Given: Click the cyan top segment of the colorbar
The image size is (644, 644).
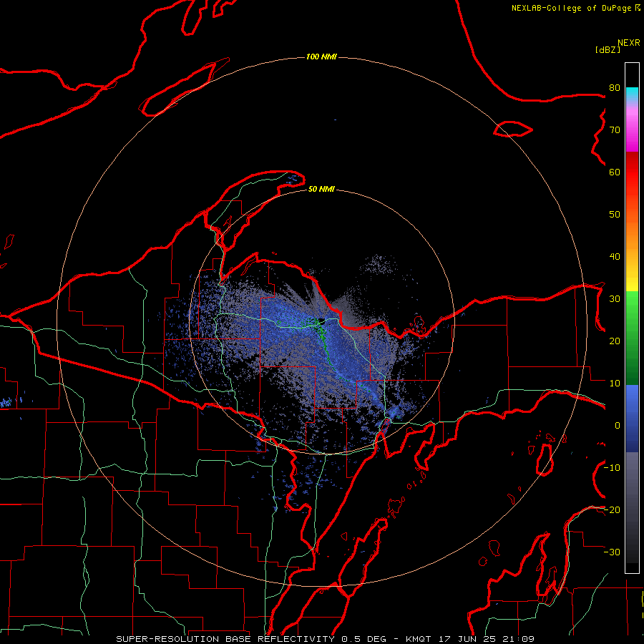Looking at the screenshot, I should [632, 94].
